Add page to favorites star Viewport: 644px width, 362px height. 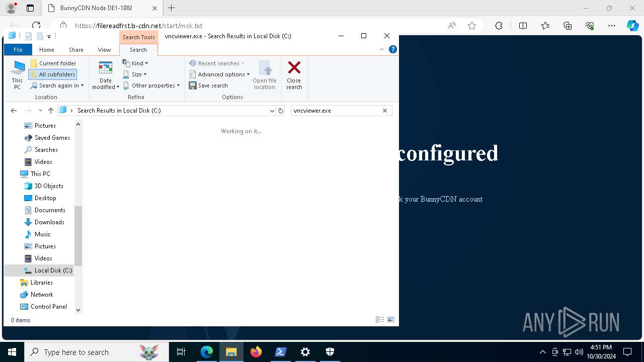[472, 26]
